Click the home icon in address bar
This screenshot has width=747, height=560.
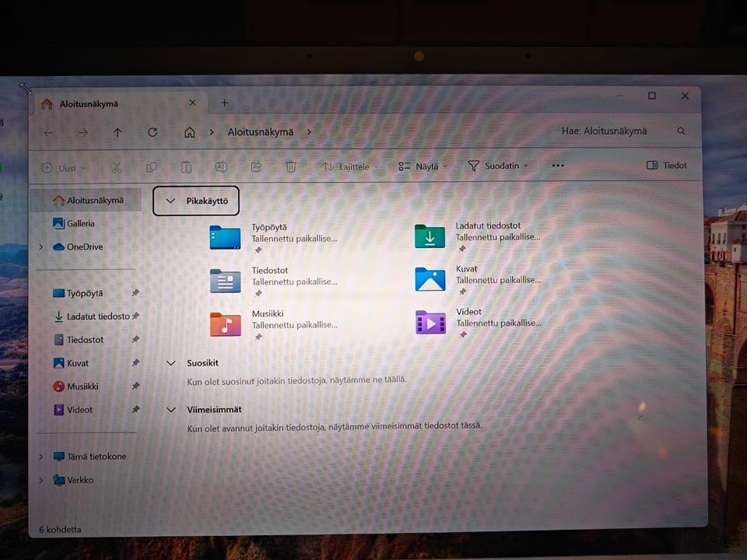(190, 132)
